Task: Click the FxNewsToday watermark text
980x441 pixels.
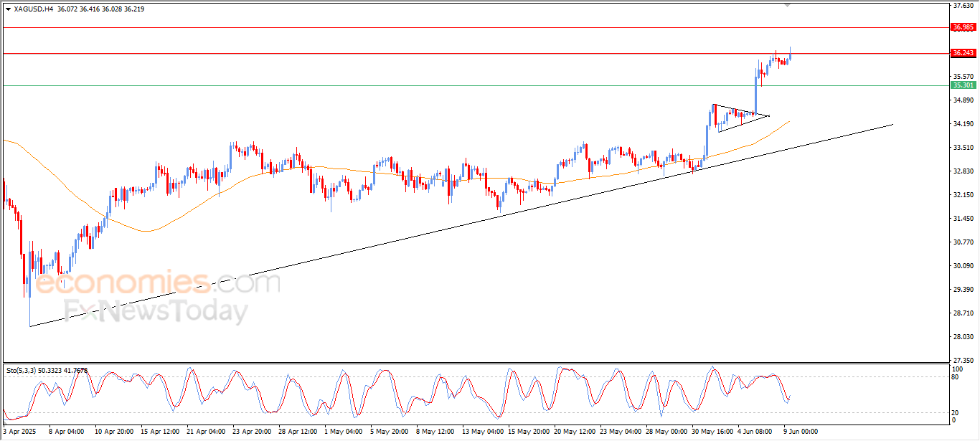Action: [x=156, y=311]
